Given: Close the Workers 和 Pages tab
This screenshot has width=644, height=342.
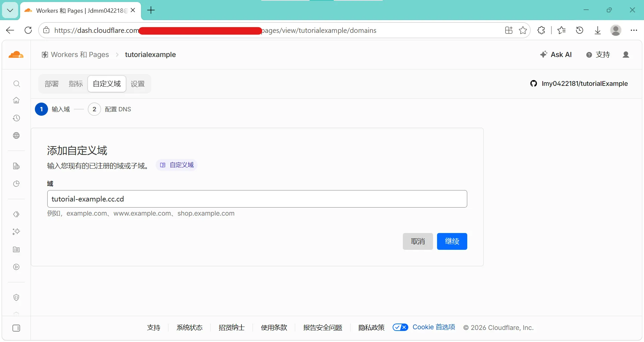Looking at the screenshot, I should 133,10.
